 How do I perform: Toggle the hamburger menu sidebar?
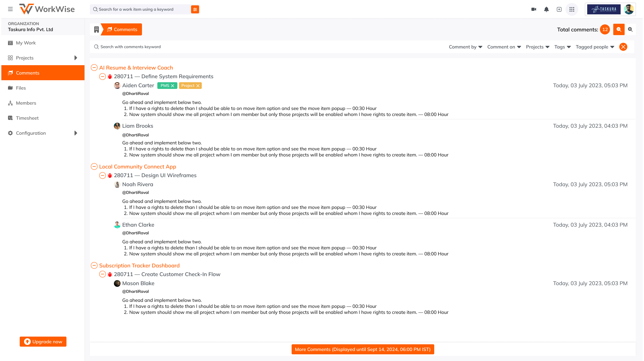tap(10, 9)
